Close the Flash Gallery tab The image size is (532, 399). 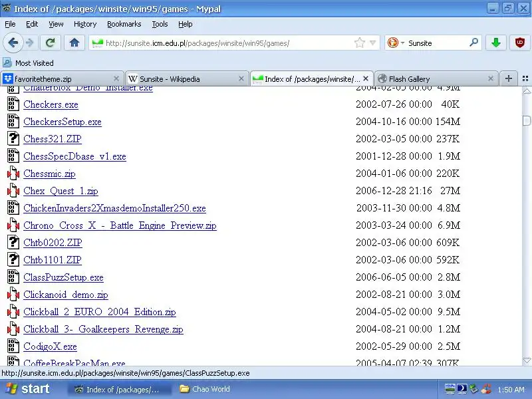click(491, 78)
